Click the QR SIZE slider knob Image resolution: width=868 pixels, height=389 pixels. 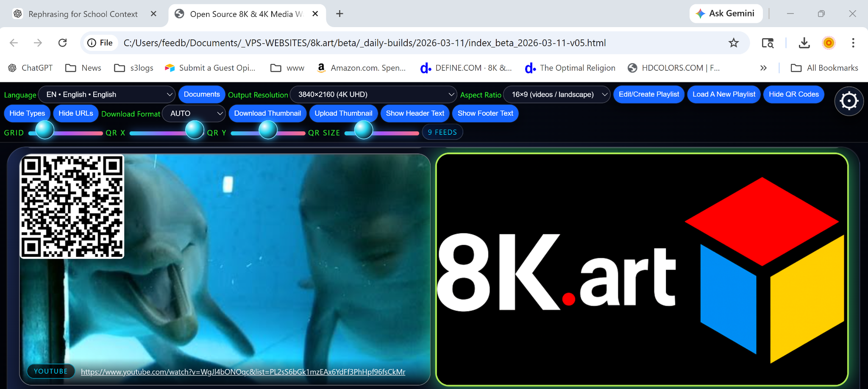(x=363, y=130)
